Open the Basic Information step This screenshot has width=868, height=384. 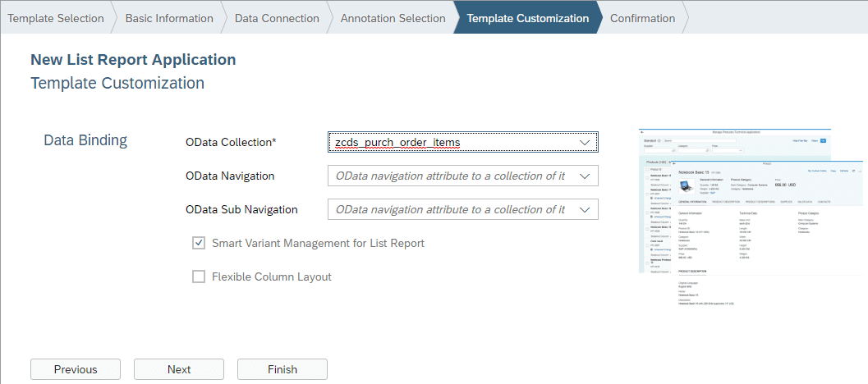(x=168, y=18)
